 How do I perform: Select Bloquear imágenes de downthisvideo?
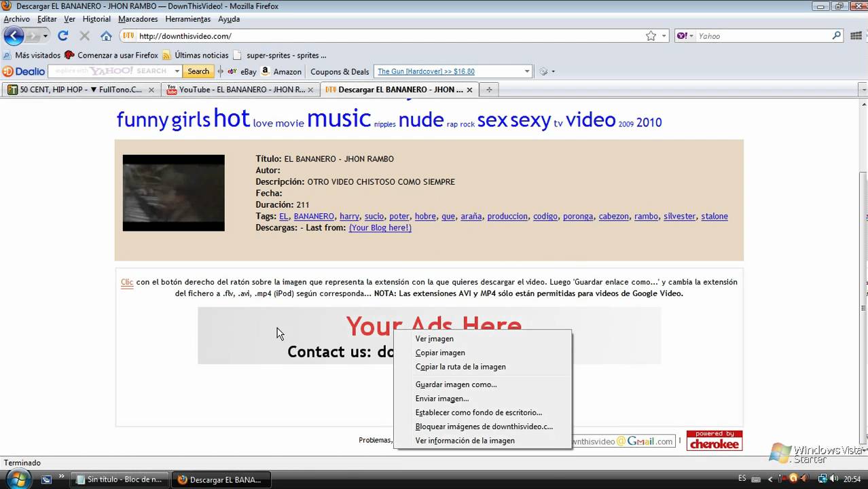pyautogui.click(x=483, y=427)
